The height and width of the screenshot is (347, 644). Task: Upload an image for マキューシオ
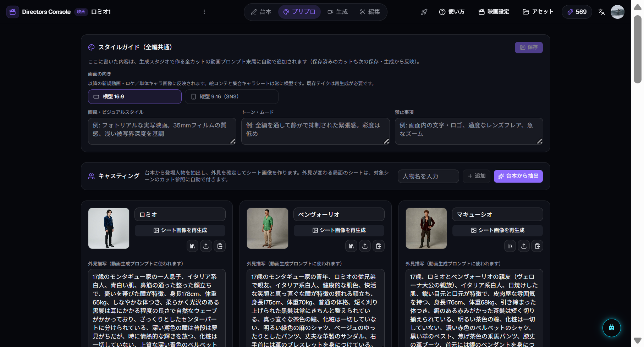[x=524, y=246]
